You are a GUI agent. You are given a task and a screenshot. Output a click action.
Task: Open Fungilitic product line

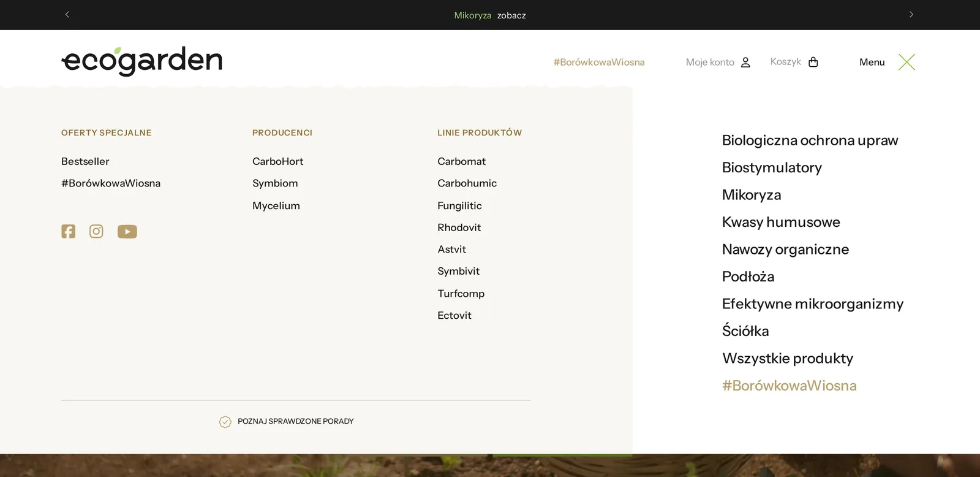point(459,205)
